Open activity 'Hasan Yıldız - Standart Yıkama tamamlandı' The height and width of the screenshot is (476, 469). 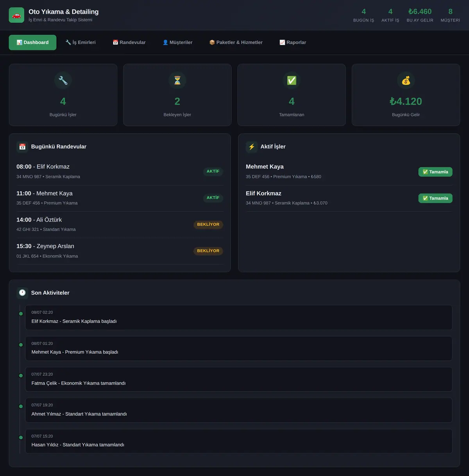point(239,441)
